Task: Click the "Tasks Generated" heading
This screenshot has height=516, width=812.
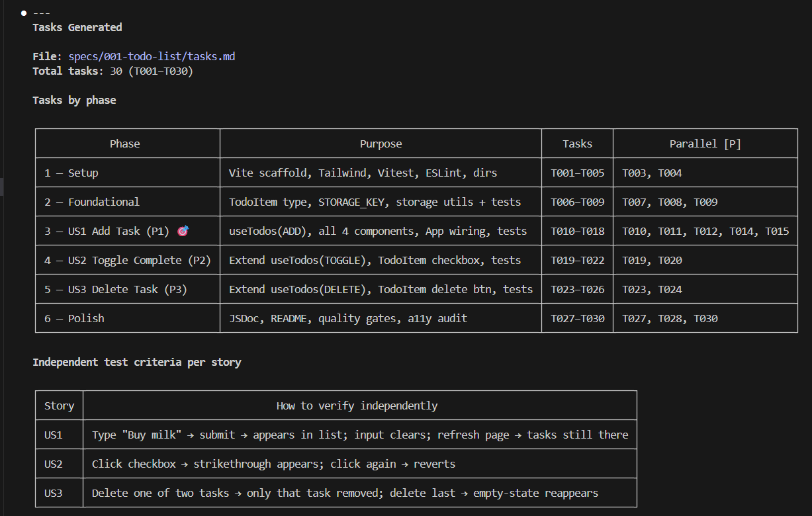Action: tap(77, 28)
